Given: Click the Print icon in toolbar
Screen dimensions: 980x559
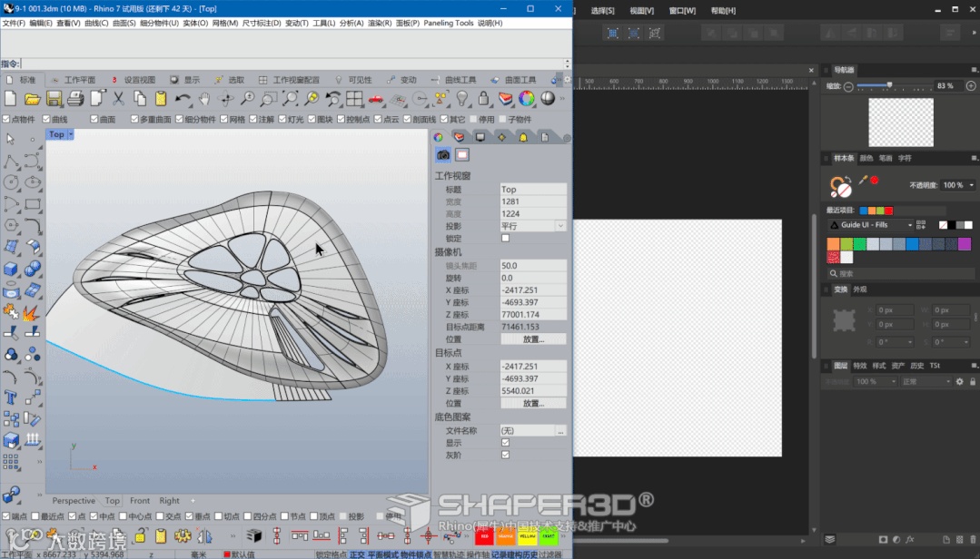Looking at the screenshot, I should click(74, 99).
